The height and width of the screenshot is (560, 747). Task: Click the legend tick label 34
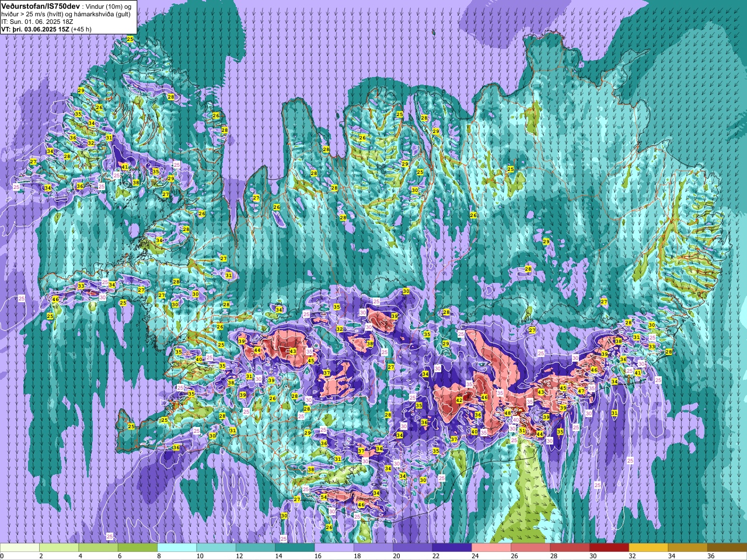point(671,556)
